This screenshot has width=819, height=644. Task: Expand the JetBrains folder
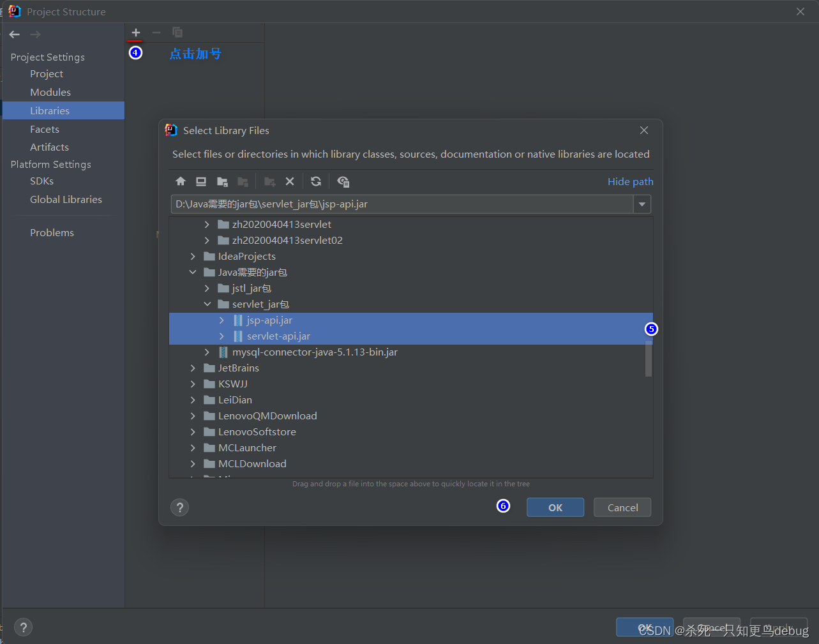point(193,368)
